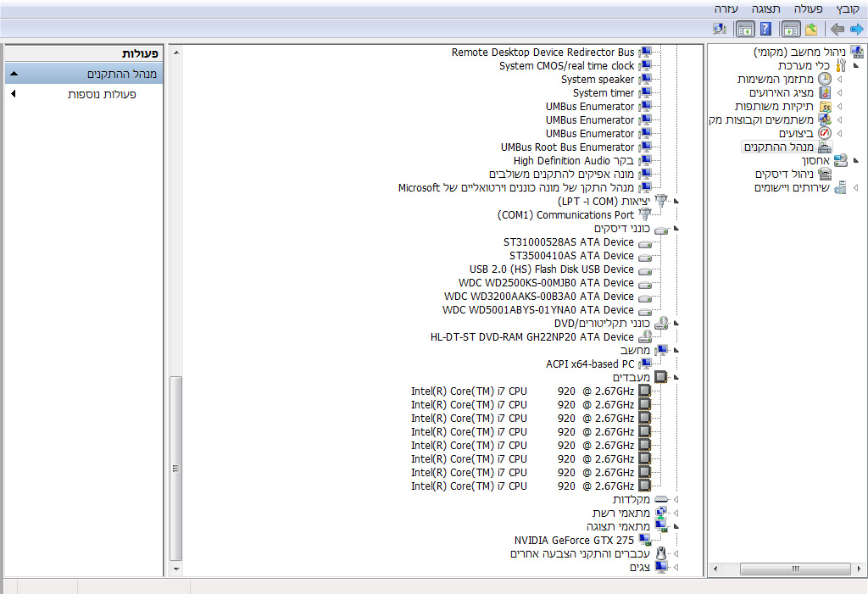Screen dimensions: 868x594
Task: Expand Services and Applications node
Action: pyautogui.click(x=856, y=187)
